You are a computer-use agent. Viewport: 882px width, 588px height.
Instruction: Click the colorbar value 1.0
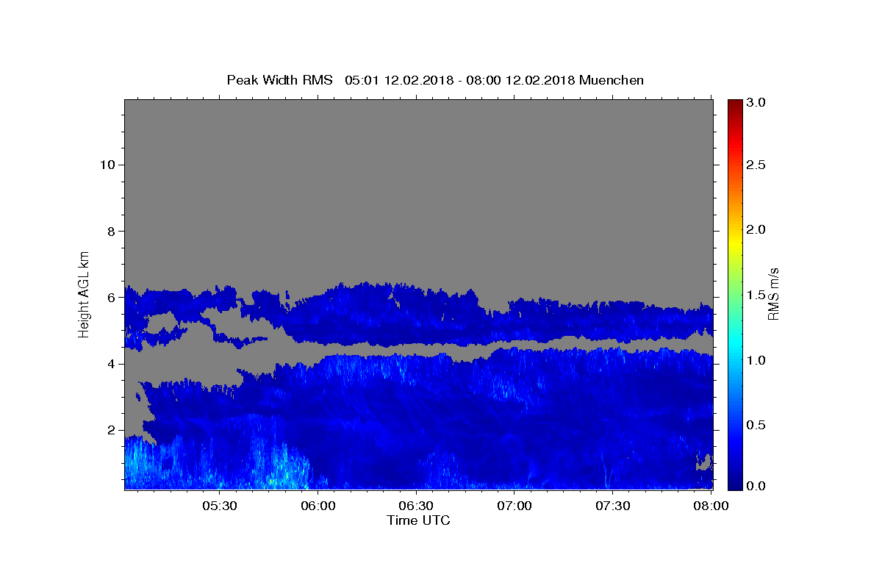757,360
